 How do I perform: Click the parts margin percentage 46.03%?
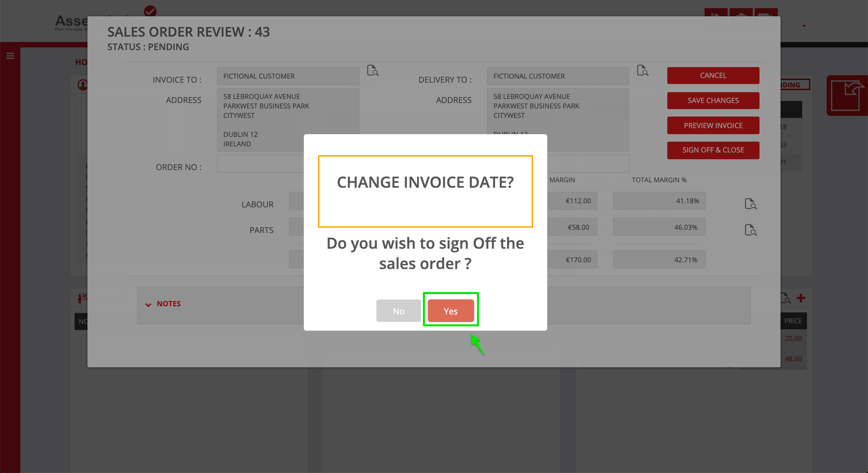coord(686,227)
